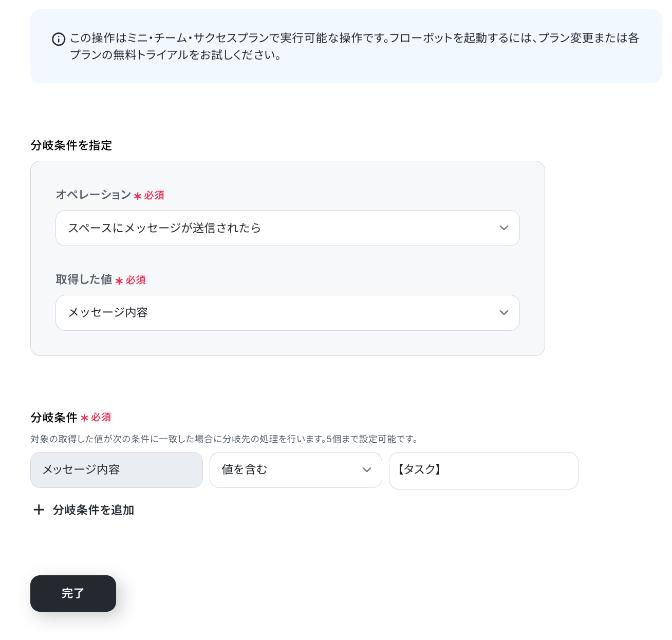The width and height of the screenshot is (672, 640).
Task: Click the 分岐条件 section label
Action: 54,418
